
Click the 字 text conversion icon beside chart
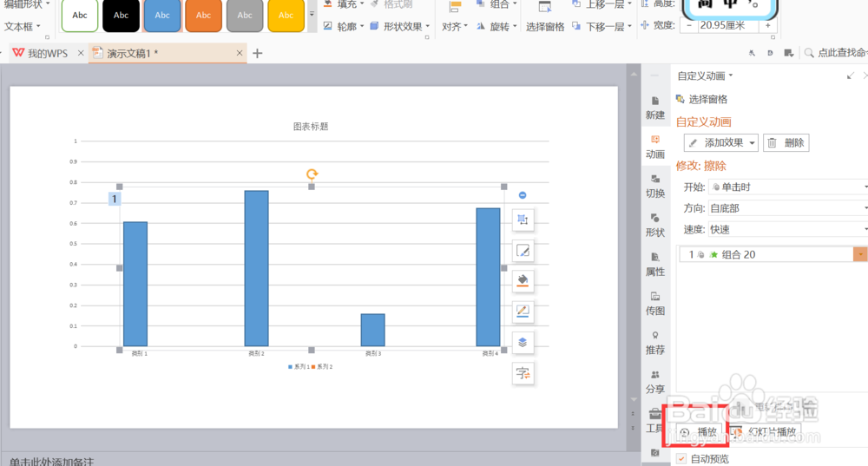(x=523, y=373)
